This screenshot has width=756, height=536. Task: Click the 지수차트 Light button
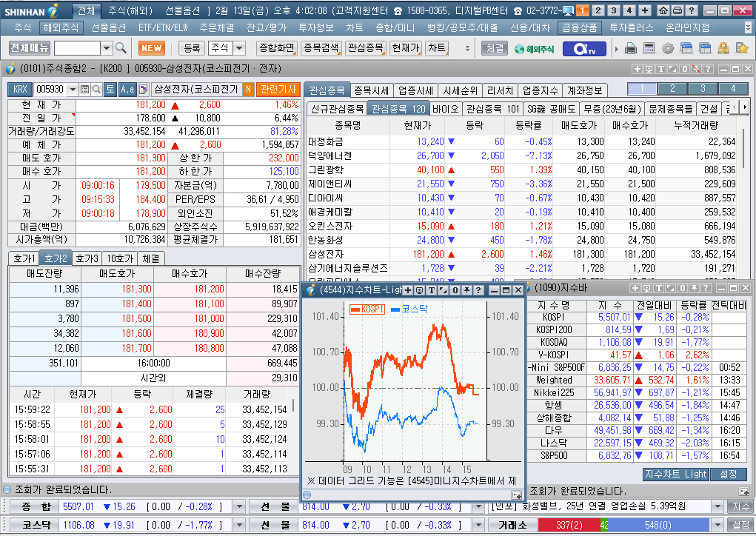(x=675, y=475)
